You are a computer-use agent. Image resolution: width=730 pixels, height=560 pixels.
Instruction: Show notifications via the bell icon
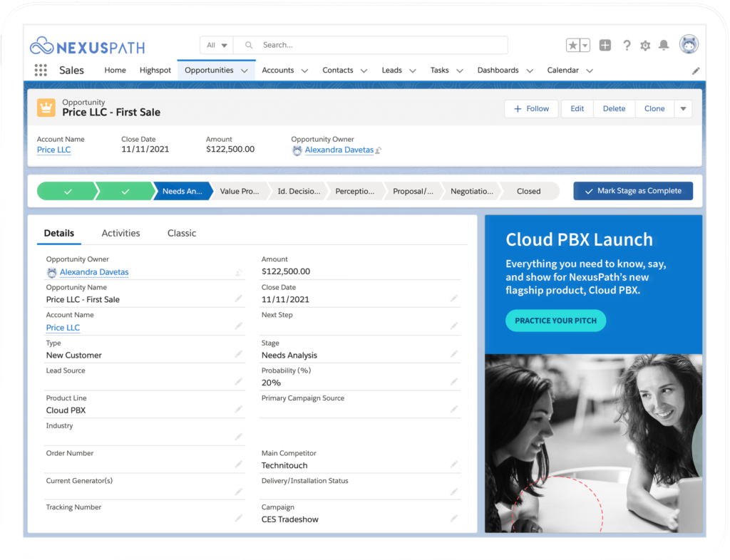point(664,45)
